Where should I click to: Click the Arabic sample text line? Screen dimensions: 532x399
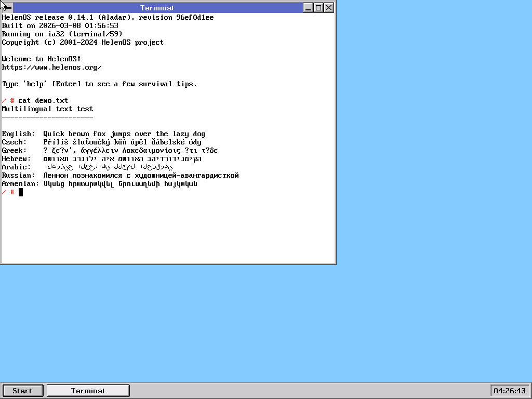coord(109,167)
